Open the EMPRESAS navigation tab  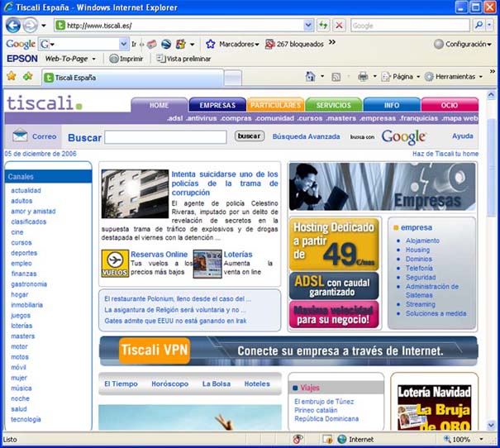coord(217,105)
